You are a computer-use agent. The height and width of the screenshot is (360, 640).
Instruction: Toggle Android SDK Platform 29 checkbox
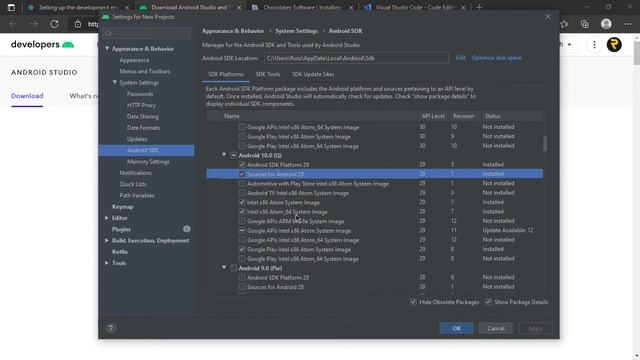[242, 164]
